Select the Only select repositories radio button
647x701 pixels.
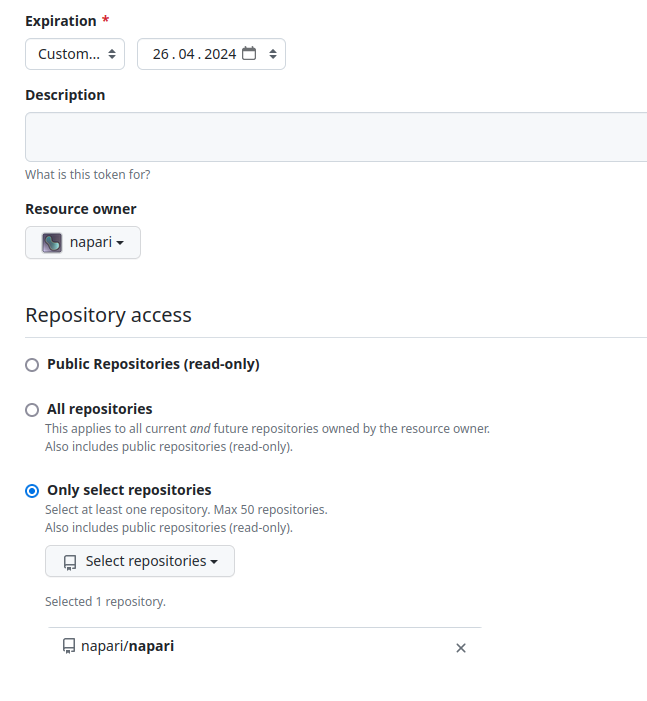pyautogui.click(x=32, y=491)
